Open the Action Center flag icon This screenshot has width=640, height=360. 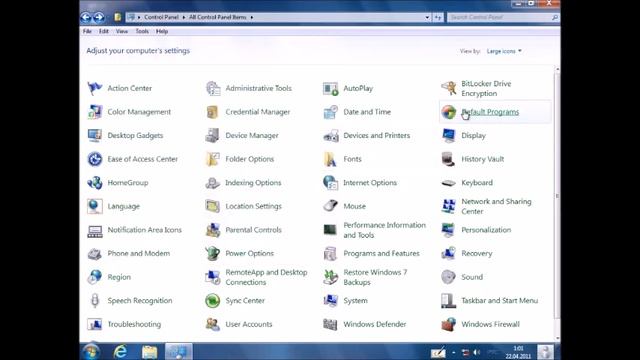tap(95, 88)
